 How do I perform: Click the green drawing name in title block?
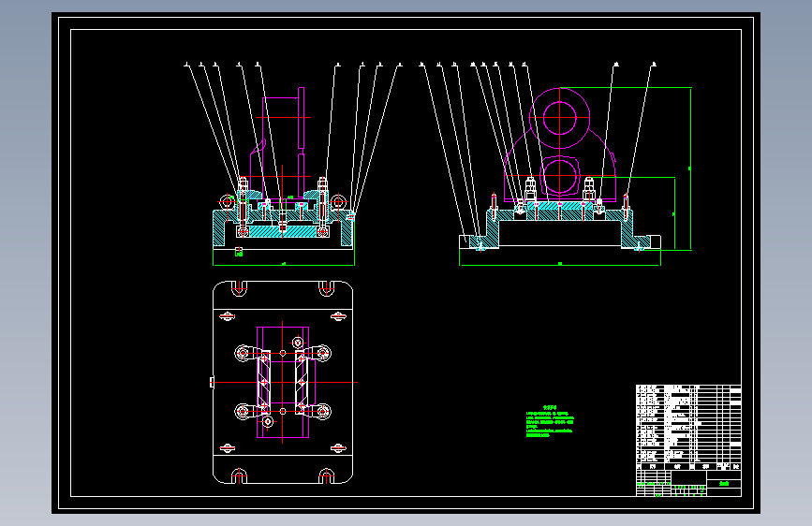[x=724, y=484]
